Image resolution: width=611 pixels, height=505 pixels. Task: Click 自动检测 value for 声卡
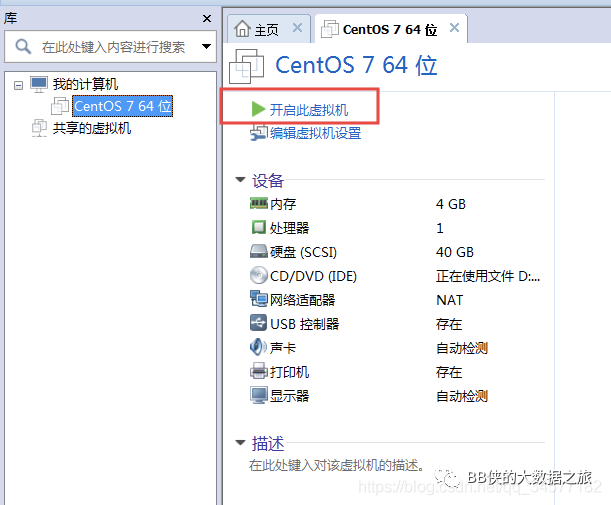tap(462, 348)
